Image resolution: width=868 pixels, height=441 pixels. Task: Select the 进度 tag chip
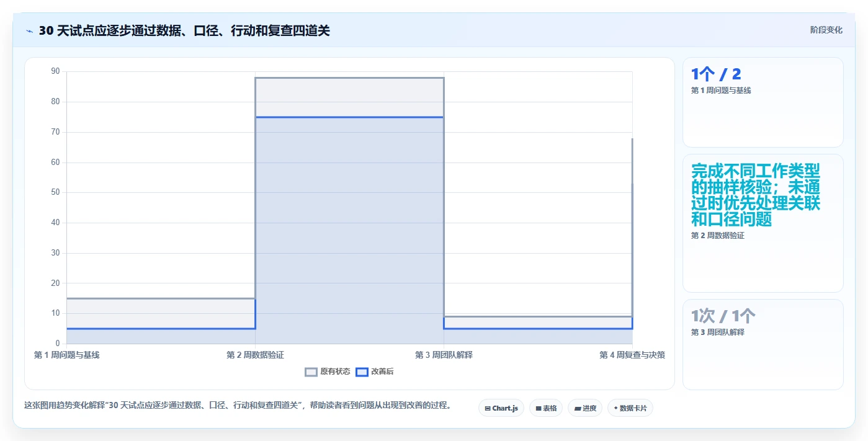pyautogui.click(x=585, y=408)
